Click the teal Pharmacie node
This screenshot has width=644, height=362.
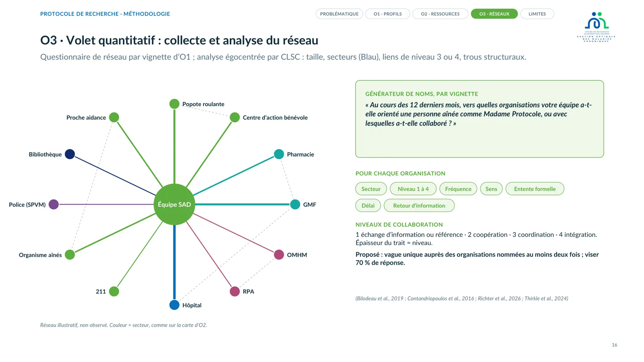click(279, 154)
